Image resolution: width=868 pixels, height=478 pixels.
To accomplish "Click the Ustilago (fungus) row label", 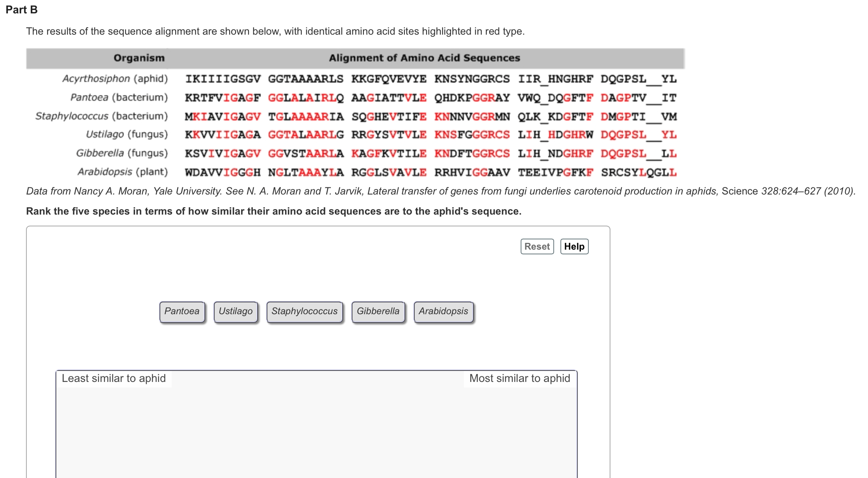I will [127, 134].
